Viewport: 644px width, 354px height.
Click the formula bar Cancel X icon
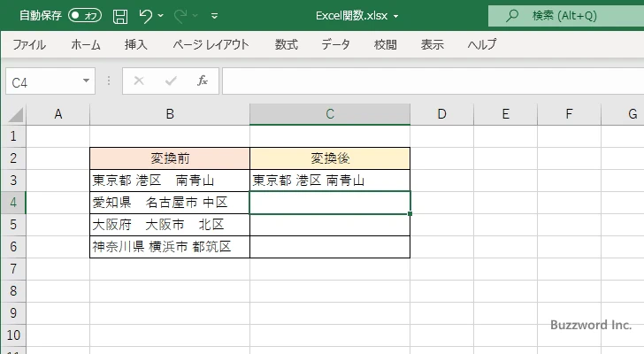tap(139, 81)
